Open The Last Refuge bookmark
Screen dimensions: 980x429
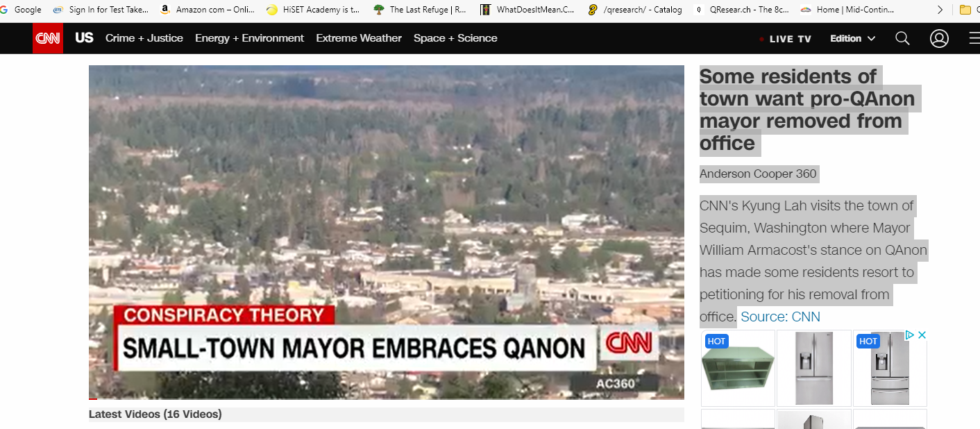(420, 10)
